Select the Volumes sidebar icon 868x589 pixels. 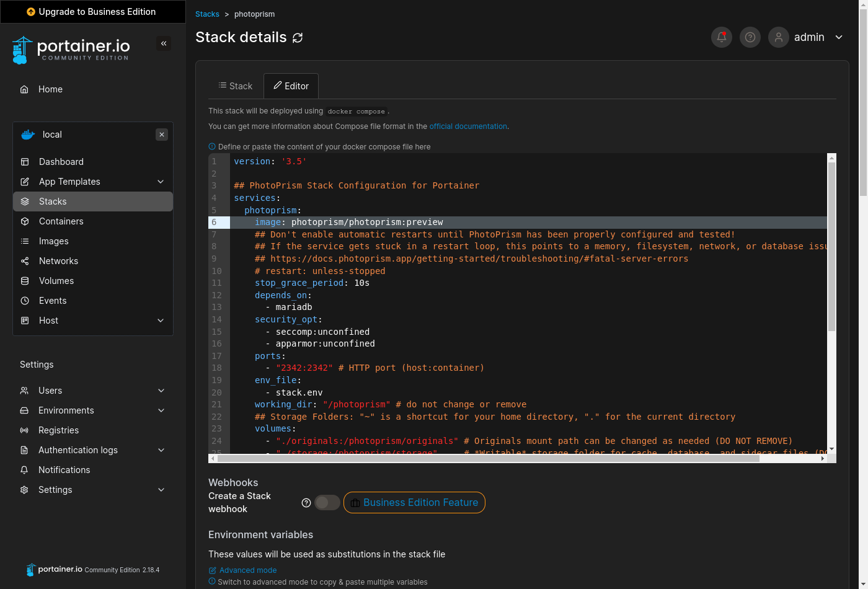tap(24, 281)
